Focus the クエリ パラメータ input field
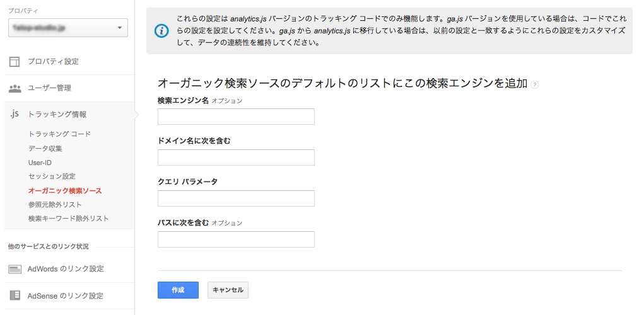The image size is (644, 315). [x=236, y=198]
